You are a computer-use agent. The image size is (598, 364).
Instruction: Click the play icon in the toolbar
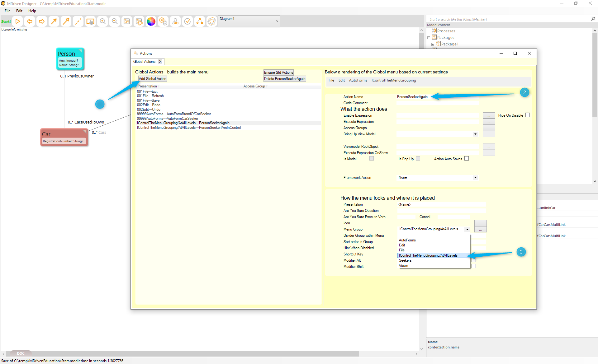[x=18, y=21]
